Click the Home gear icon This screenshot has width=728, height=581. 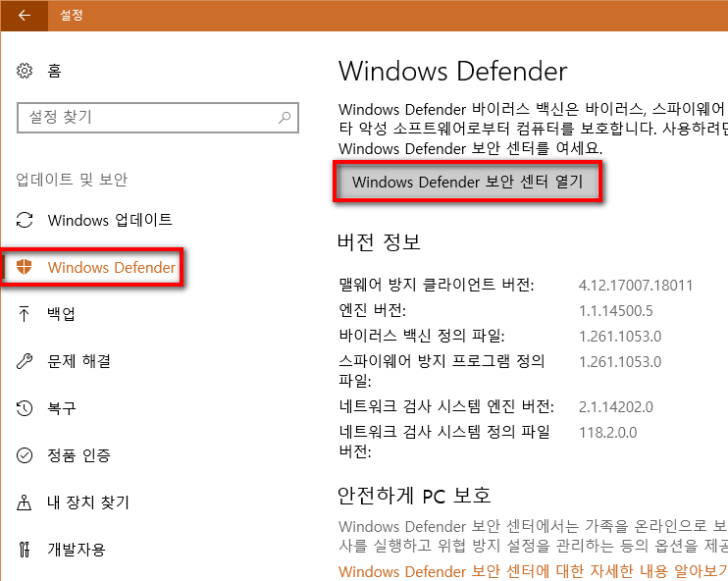click(x=25, y=71)
